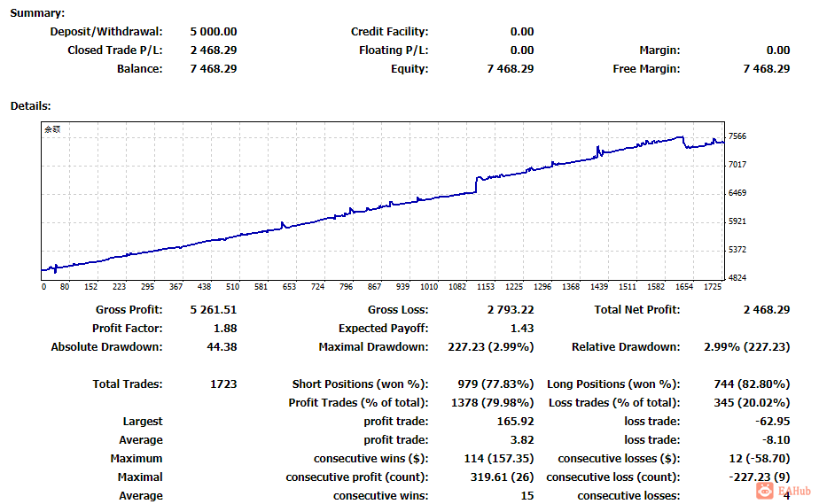Click the chart's balance legend label
819x504 pixels.
(52, 129)
